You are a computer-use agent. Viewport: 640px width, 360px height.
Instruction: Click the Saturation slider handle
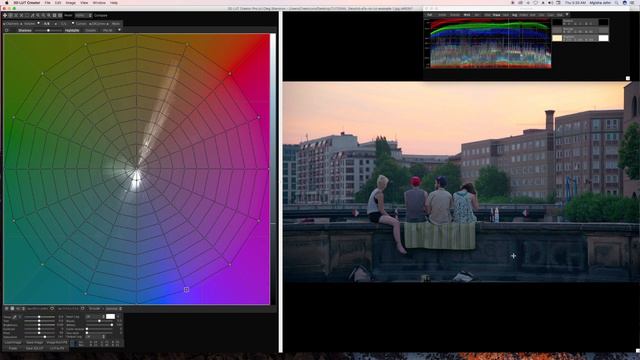pyautogui.click(x=45, y=337)
